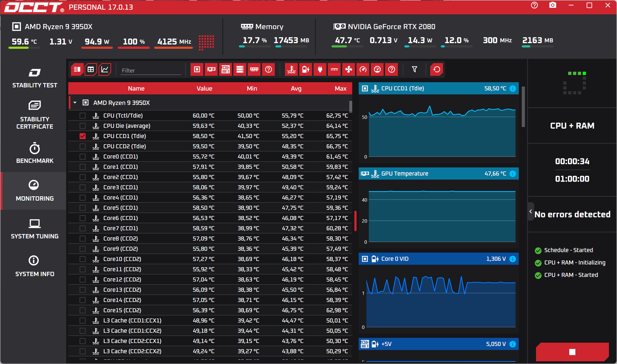Stop the running CPU + RAM test

(x=572, y=352)
